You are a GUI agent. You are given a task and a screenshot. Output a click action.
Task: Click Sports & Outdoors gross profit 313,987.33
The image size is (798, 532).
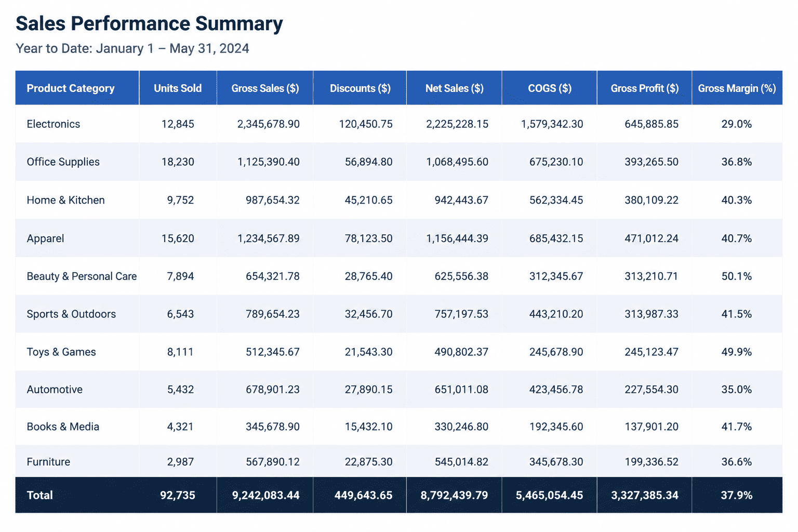coord(651,314)
